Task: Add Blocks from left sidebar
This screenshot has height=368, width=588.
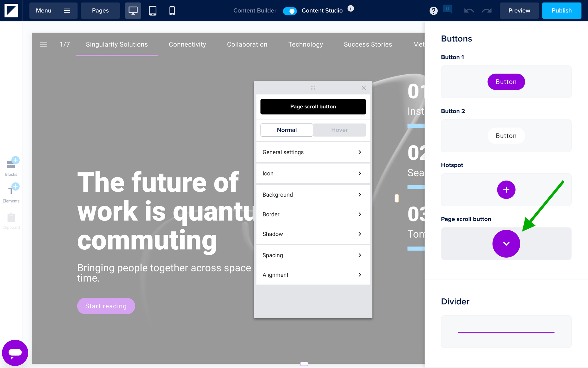Action: pyautogui.click(x=11, y=167)
